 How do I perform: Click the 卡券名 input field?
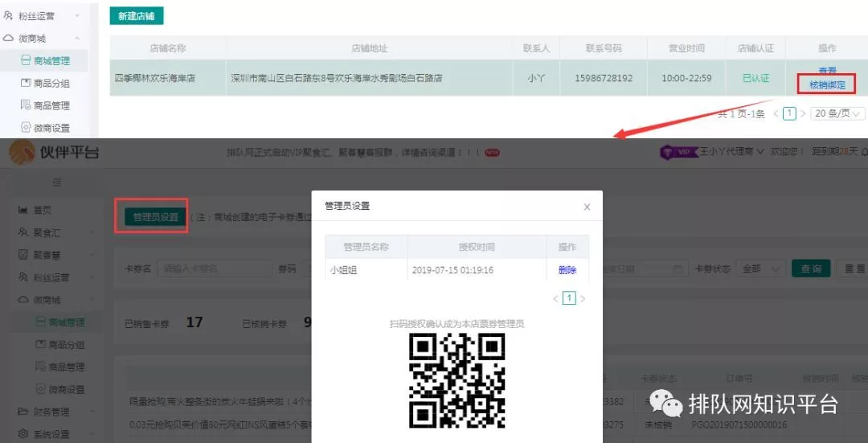(213, 269)
